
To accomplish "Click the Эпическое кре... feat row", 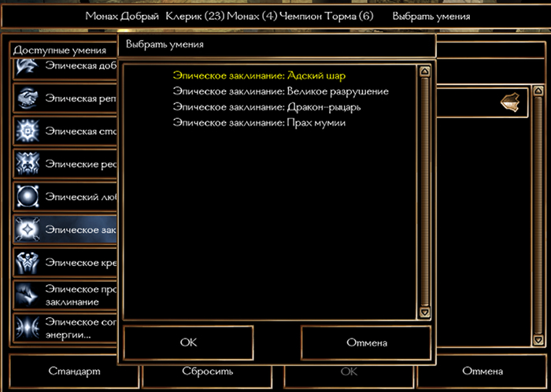I will [x=65, y=262].
